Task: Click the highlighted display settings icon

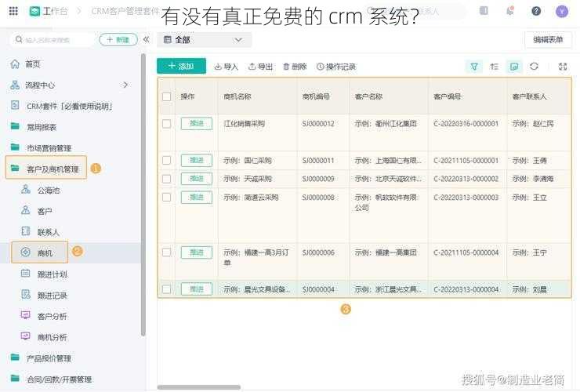Action: coord(514,67)
